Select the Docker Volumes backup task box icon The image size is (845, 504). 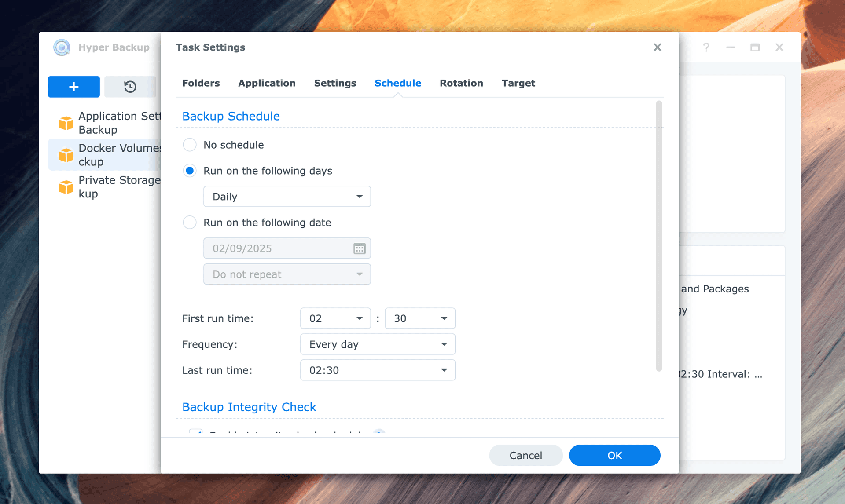(66, 155)
